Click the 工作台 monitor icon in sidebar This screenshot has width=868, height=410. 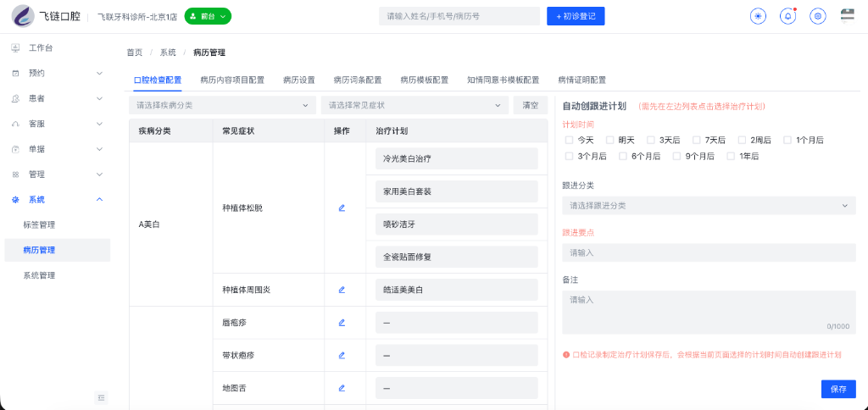click(x=15, y=48)
